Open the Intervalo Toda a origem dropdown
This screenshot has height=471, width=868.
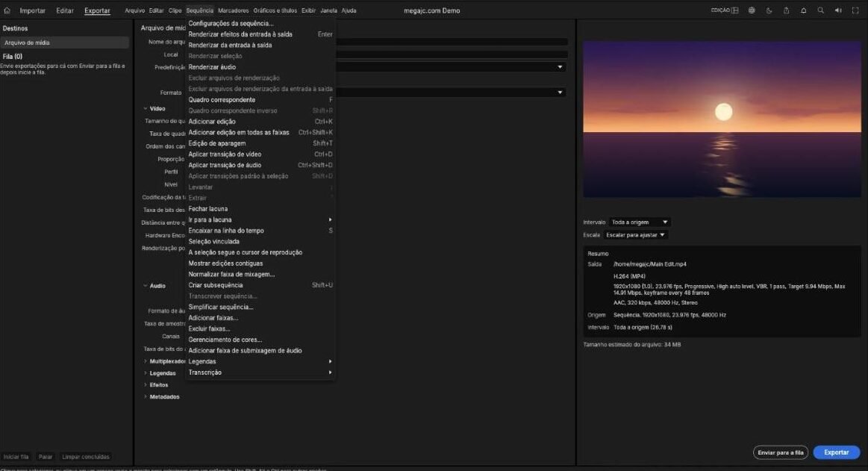click(x=640, y=222)
